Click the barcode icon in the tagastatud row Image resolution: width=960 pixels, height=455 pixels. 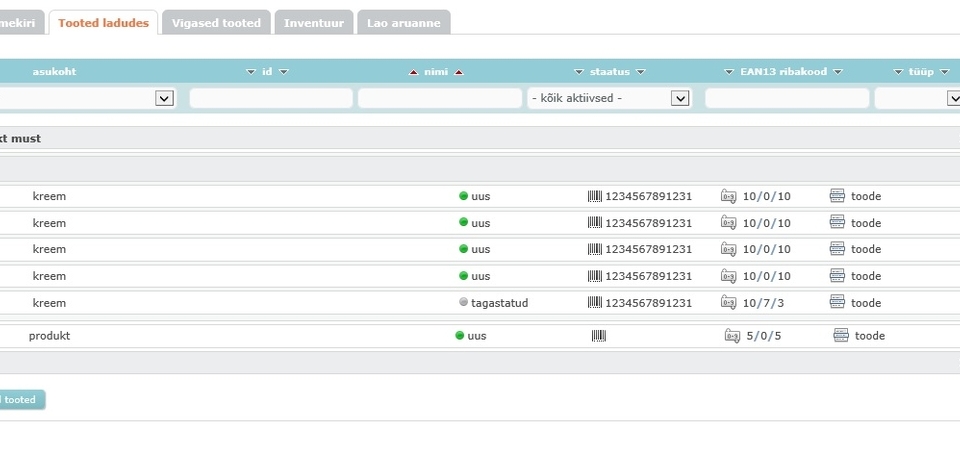(x=594, y=303)
